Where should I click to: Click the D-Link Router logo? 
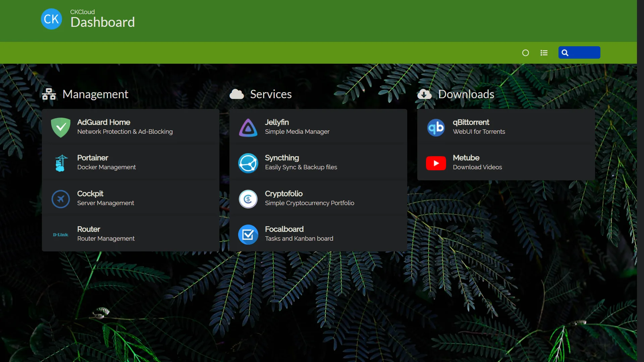61,235
